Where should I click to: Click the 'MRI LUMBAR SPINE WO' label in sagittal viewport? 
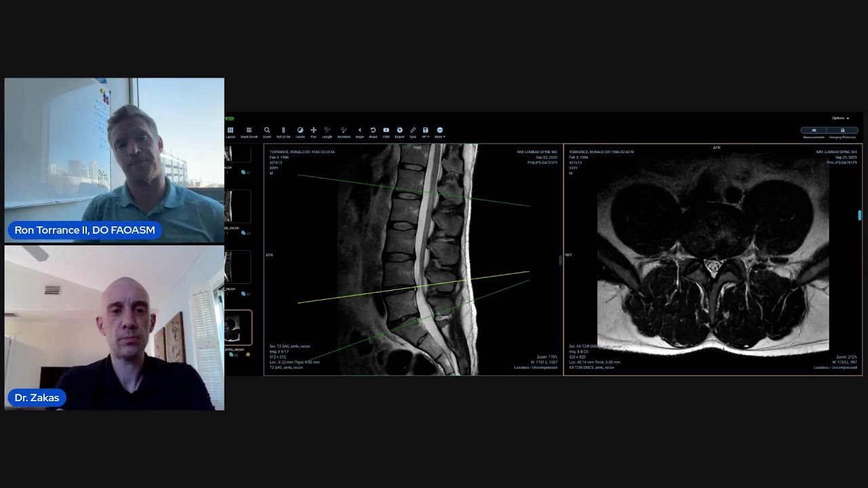(537, 152)
